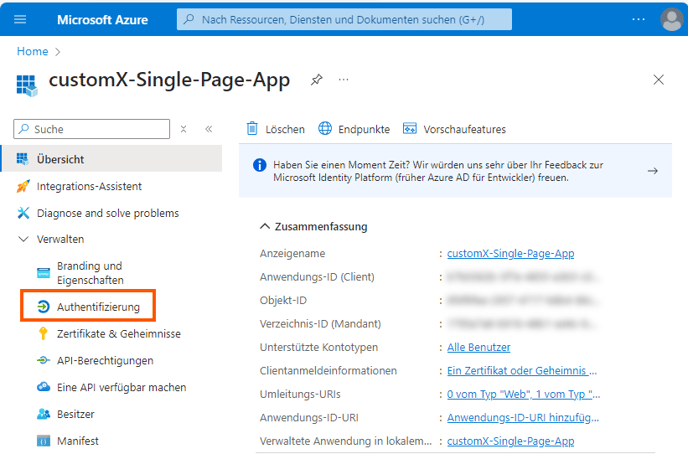Screen dimensions: 688x454
Task: Click the Endpunkte globe icon
Action: (x=325, y=129)
